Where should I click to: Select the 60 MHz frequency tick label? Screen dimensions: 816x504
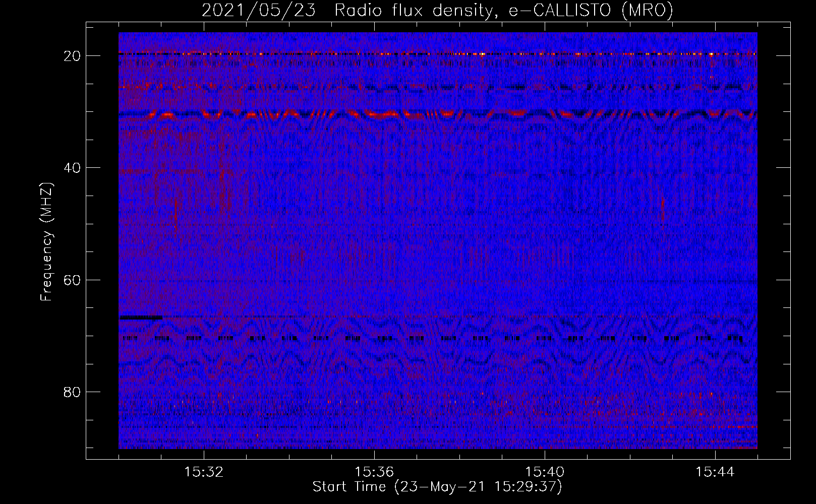tap(73, 280)
